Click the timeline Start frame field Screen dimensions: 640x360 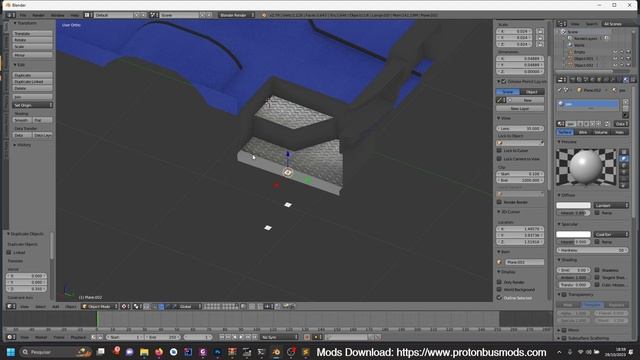[x=124, y=337]
